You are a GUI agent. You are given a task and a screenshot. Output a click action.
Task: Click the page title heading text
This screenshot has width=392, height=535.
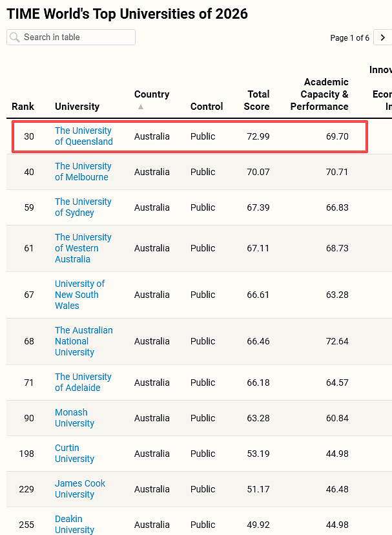click(x=127, y=14)
